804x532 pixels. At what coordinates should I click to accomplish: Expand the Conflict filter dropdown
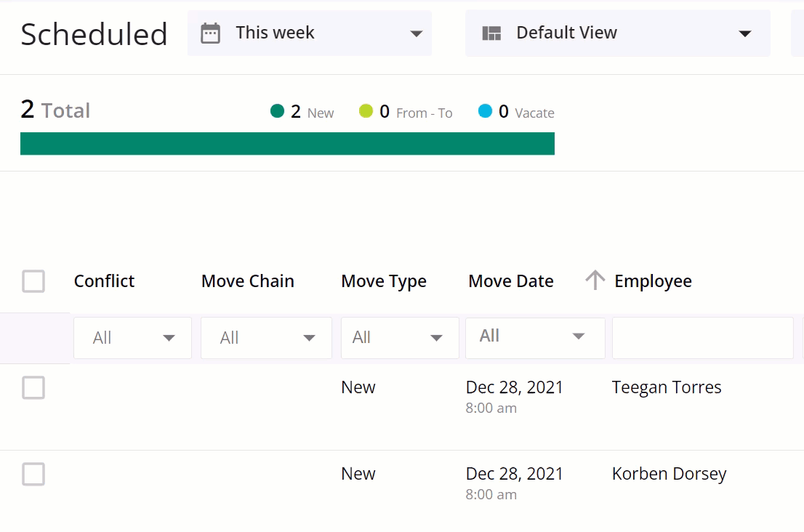pos(133,338)
